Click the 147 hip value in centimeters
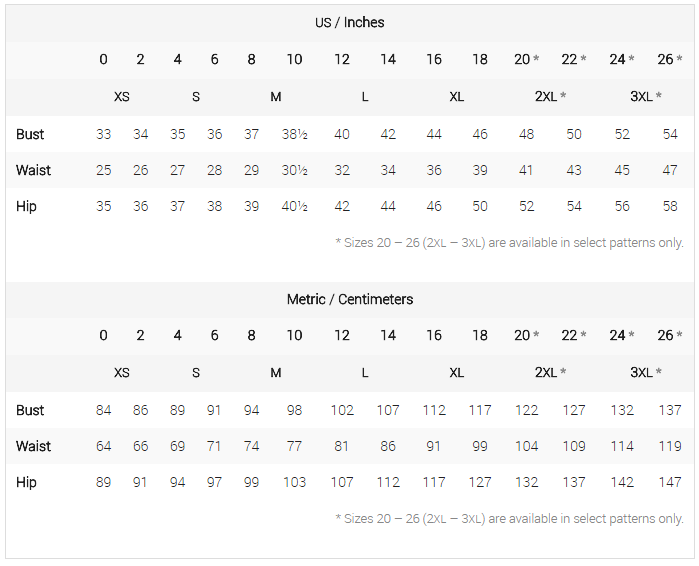The width and height of the screenshot is (699, 566). pyautogui.click(x=669, y=482)
